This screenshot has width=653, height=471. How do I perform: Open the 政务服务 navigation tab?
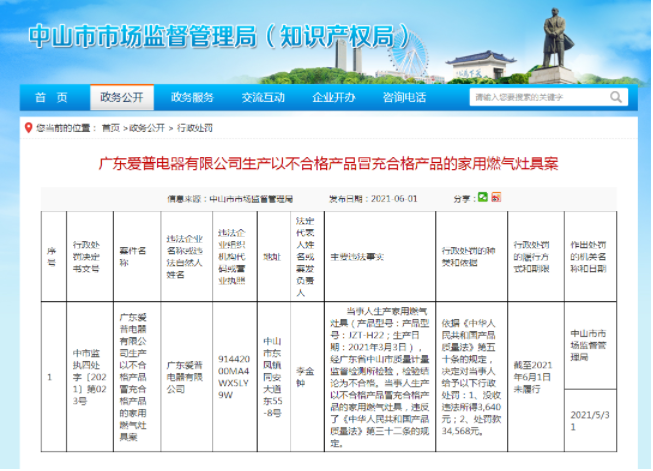point(192,97)
